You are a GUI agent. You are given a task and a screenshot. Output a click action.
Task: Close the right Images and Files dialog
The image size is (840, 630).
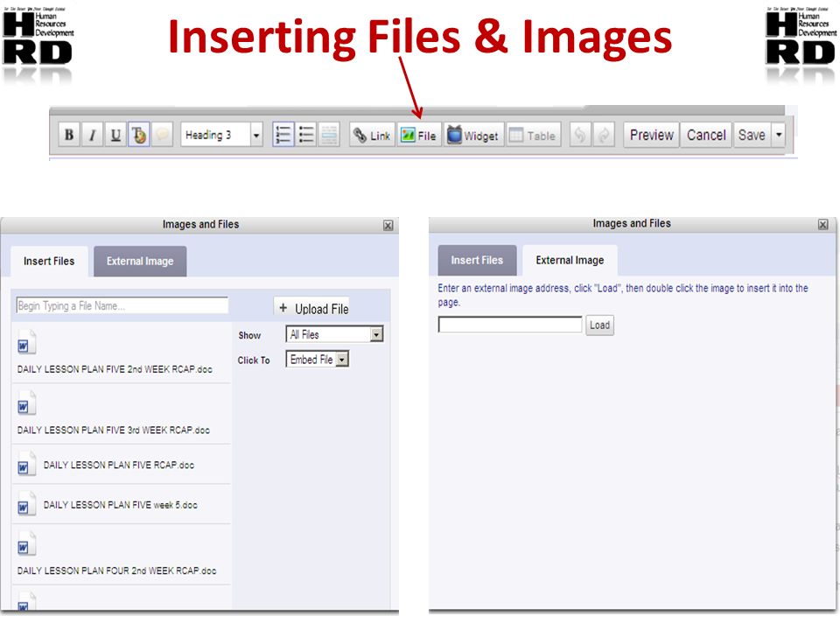822,225
